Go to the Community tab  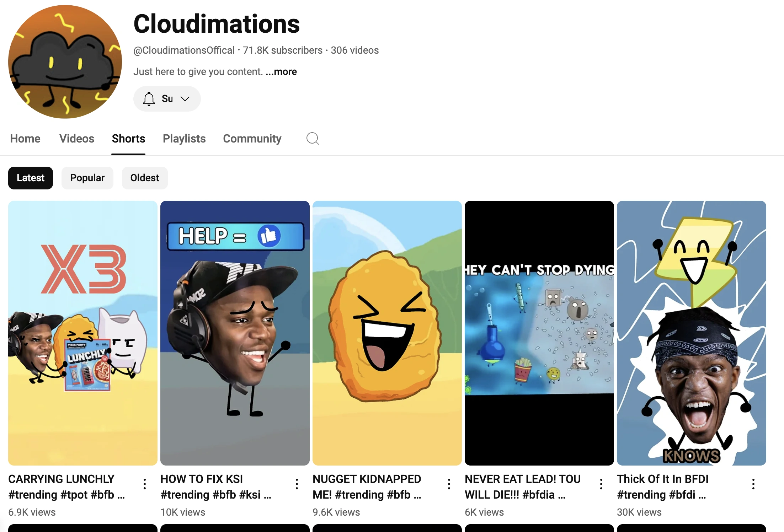click(252, 138)
